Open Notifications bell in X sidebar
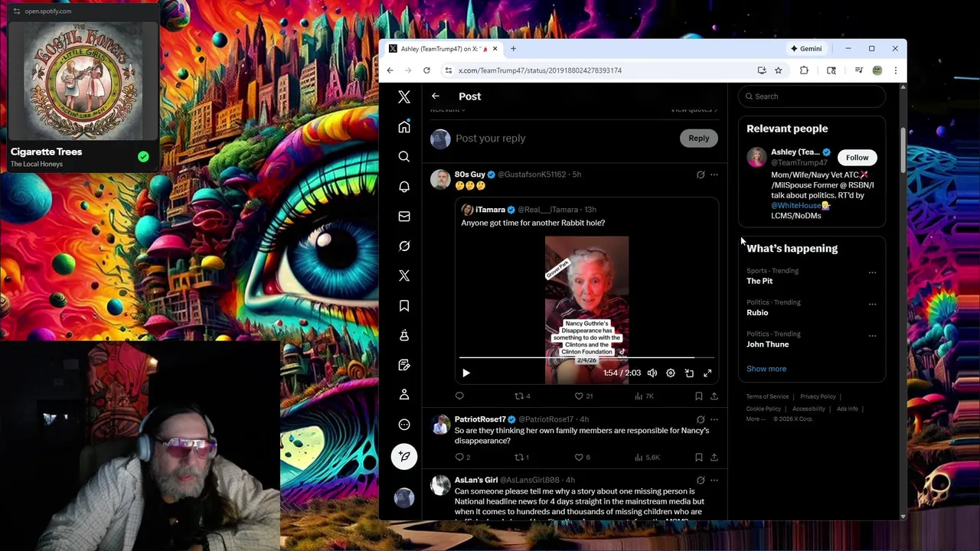Screen dimensions: 980x551 [x=404, y=186]
